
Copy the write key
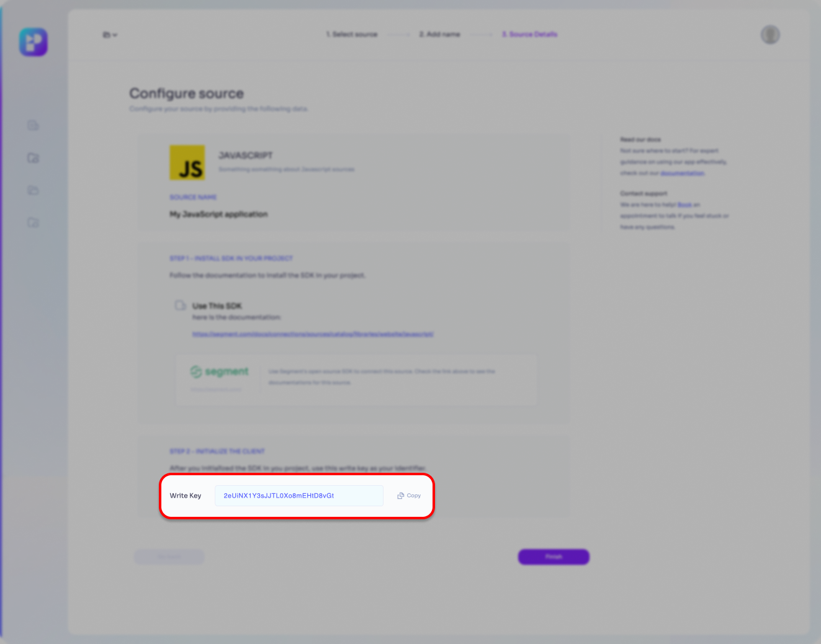tap(409, 496)
